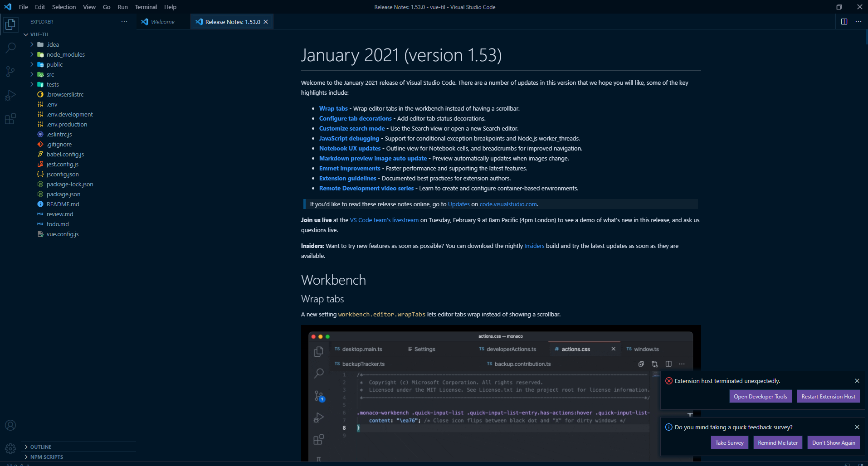Click Don't Show Again button
Image resolution: width=868 pixels, height=466 pixels.
point(834,442)
